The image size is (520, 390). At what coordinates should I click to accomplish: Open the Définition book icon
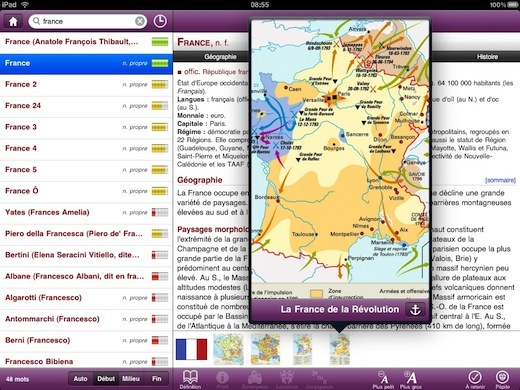click(190, 379)
